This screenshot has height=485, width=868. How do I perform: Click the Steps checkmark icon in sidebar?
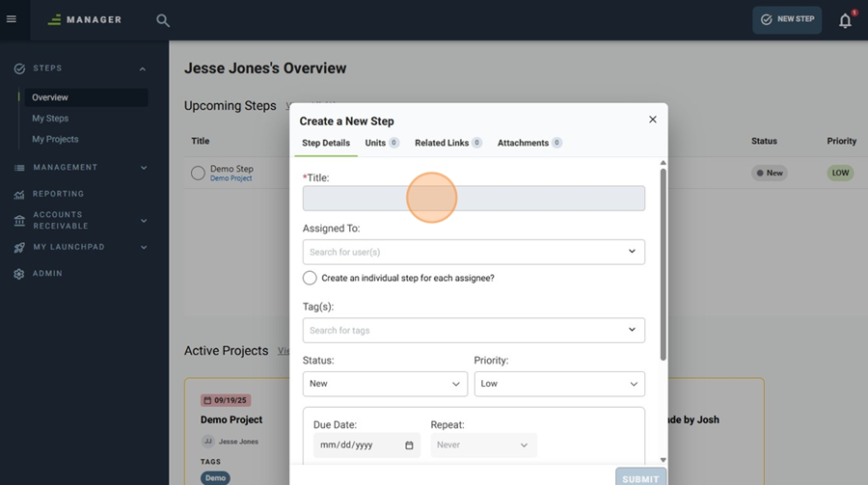[19, 68]
